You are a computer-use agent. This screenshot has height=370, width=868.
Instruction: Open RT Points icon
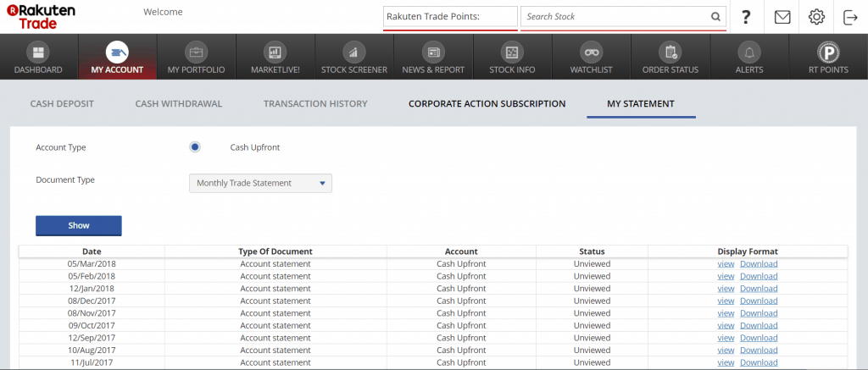coord(828,52)
